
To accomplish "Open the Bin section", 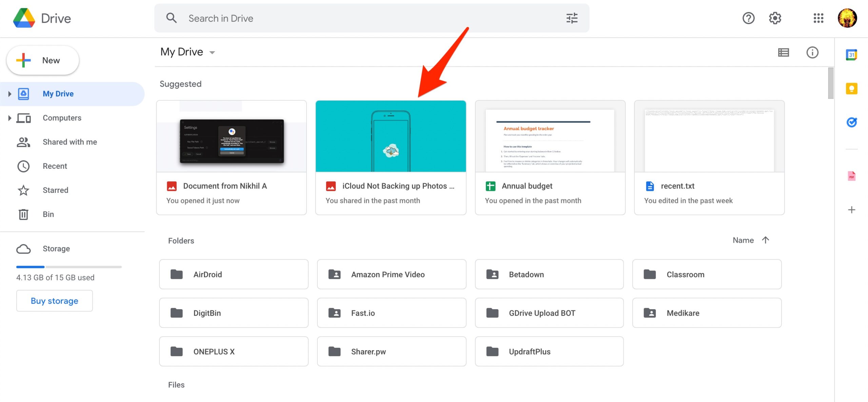I will (48, 213).
